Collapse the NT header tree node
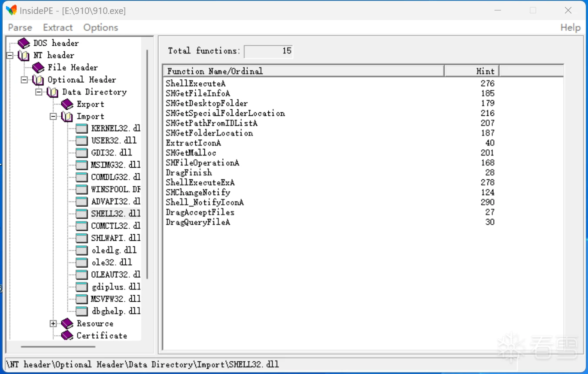 click(10, 55)
